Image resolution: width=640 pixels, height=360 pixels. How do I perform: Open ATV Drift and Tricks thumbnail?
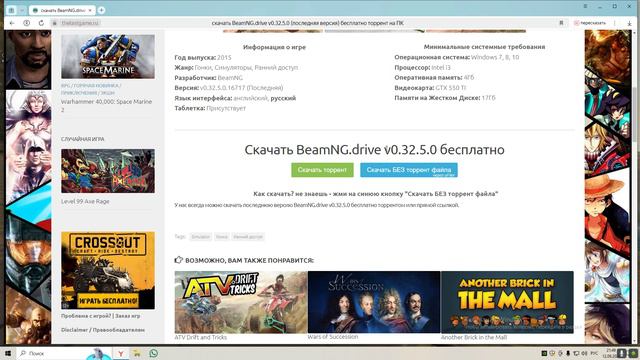tap(241, 302)
